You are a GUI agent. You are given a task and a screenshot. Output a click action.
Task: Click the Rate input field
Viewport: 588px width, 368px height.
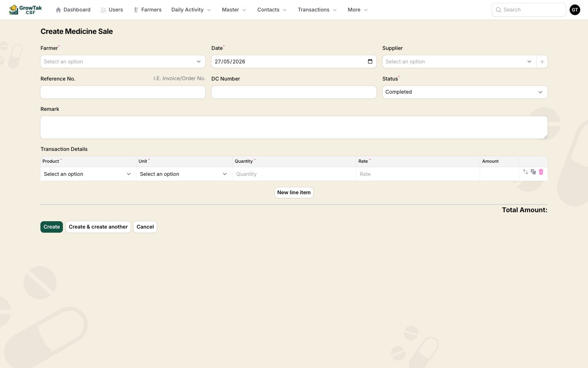418,174
